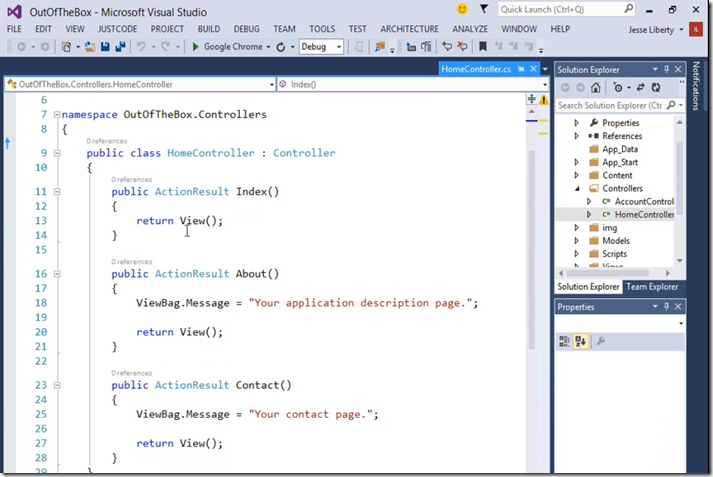Click the browser Refresh icon in toolbar
Screen dimensions: 713x477
click(281, 47)
